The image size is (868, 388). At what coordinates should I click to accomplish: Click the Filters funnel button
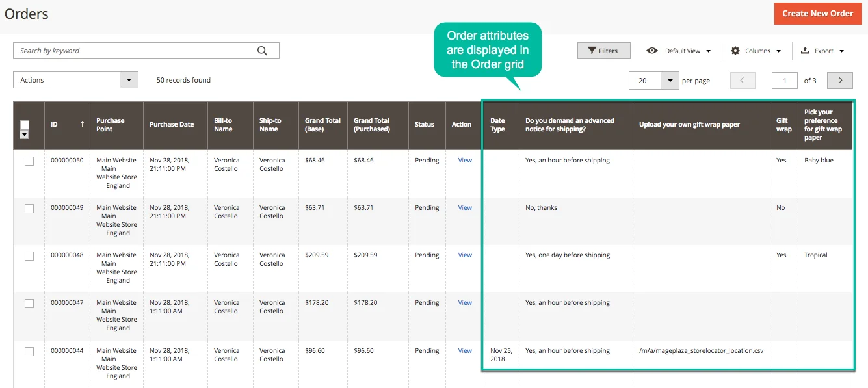(603, 51)
